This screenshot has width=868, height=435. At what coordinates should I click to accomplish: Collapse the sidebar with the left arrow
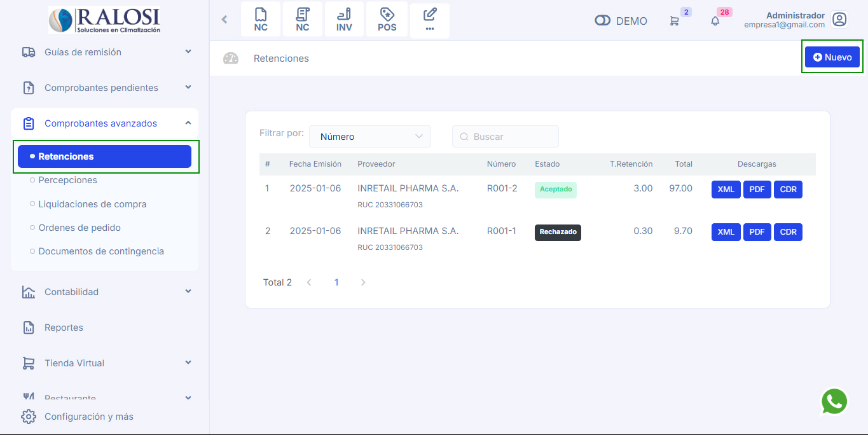pyautogui.click(x=224, y=20)
